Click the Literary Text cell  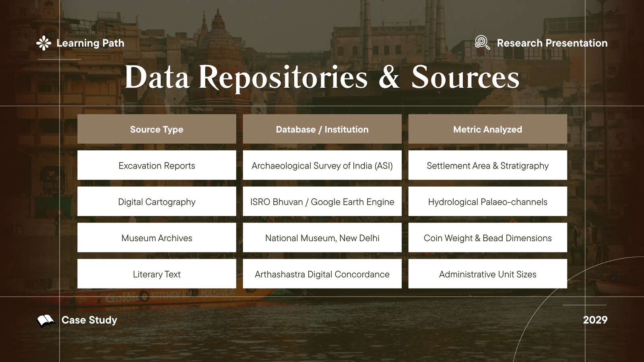(157, 274)
